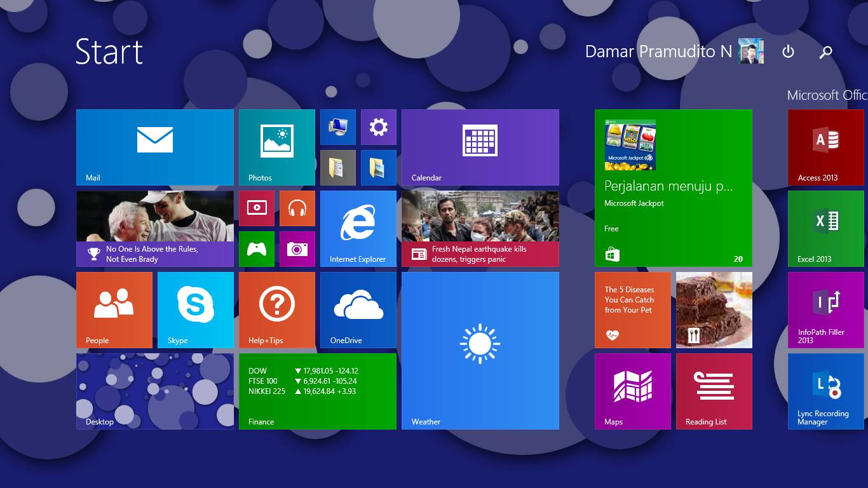The image size is (868, 488).
Task: Open the Health tile about pet diseases
Action: tap(633, 310)
